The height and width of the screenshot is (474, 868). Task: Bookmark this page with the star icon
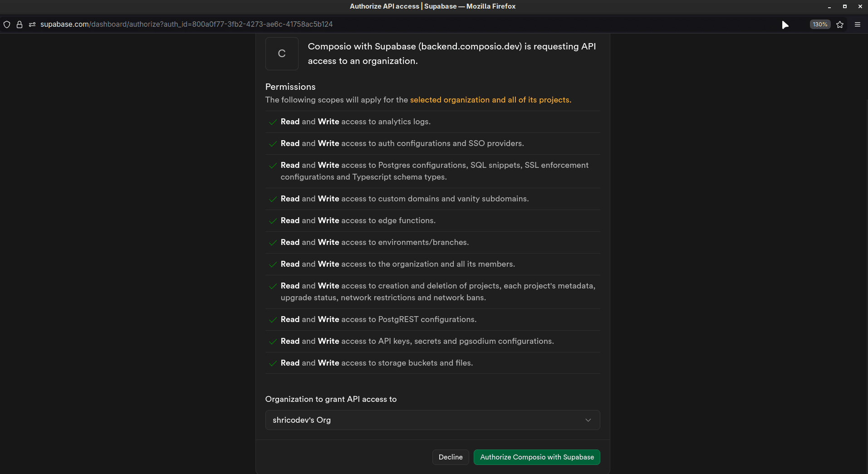pyautogui.click(x=840, y=24)
